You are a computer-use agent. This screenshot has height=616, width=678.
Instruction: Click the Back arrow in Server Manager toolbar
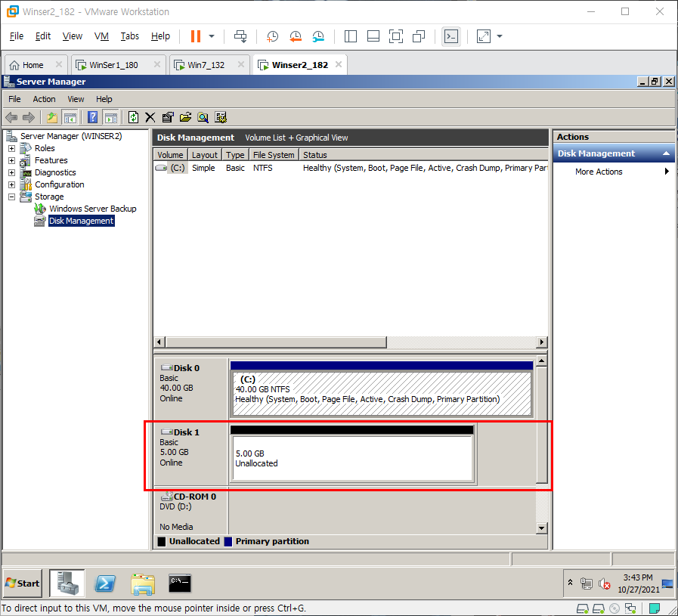pyautogui.click(x=11, y=117)
